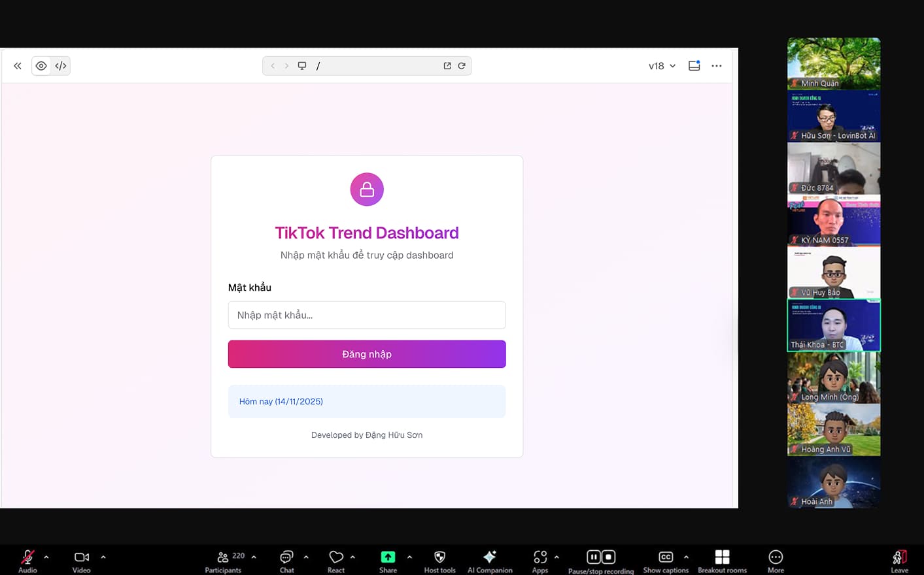
Task: Click the three-dot more options icon
Action: [717, 66]
